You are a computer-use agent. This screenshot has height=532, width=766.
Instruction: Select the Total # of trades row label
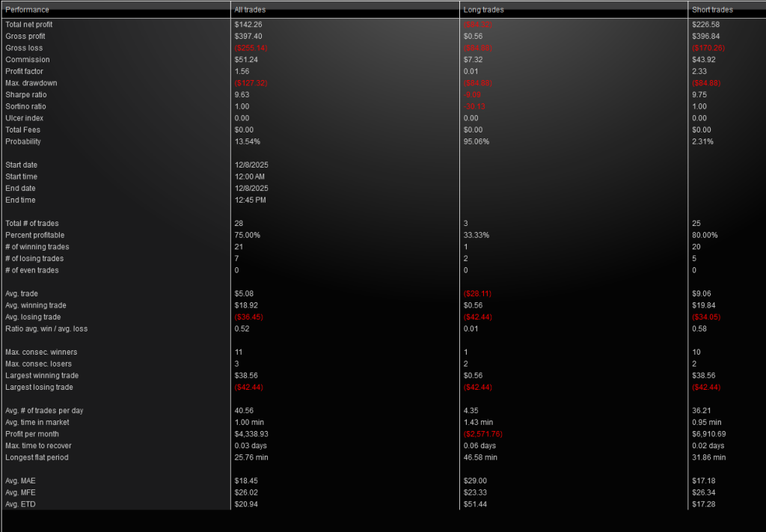31,224
